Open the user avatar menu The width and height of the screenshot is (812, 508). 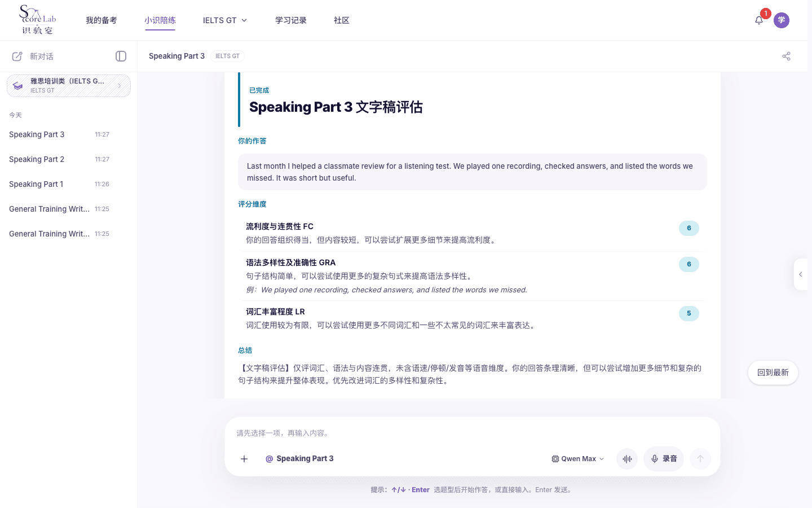tap(782, 20)
